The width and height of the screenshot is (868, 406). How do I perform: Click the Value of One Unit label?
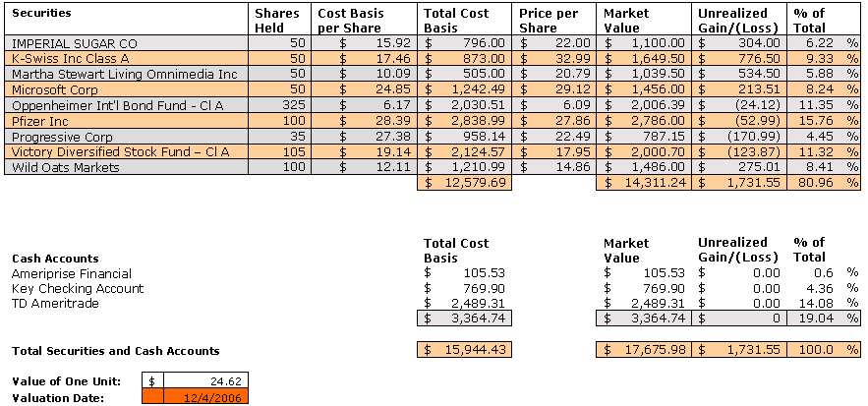67,381
